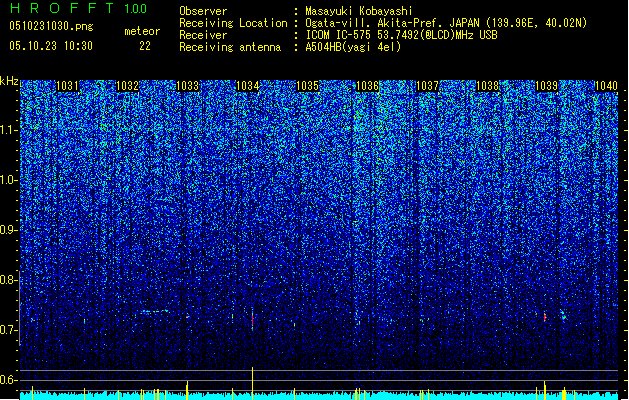Viewport: 629px width, 400px height.
Task: Select the filename 0510231030.png
Action: 51,26
